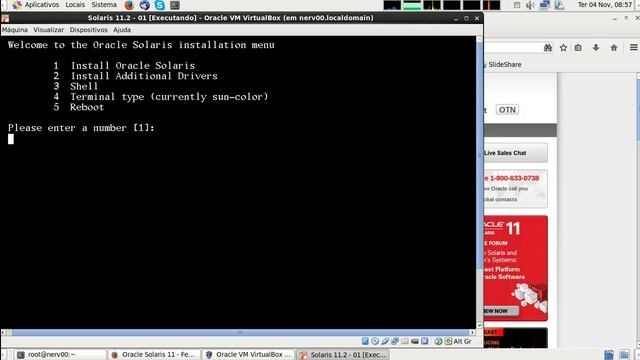640x360 pixels.
Task: Open the Firefox hamburger menu
Action: [x=633, y=48]
